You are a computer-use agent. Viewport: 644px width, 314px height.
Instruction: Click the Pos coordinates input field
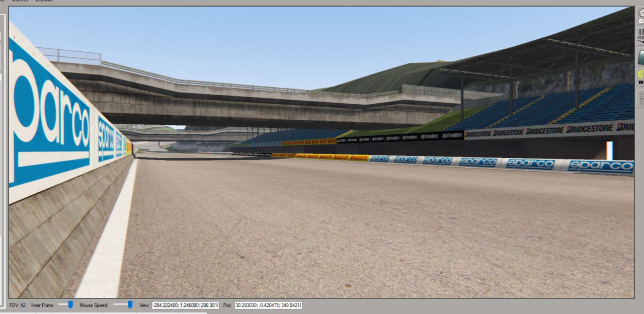click(x=268, y=305)
